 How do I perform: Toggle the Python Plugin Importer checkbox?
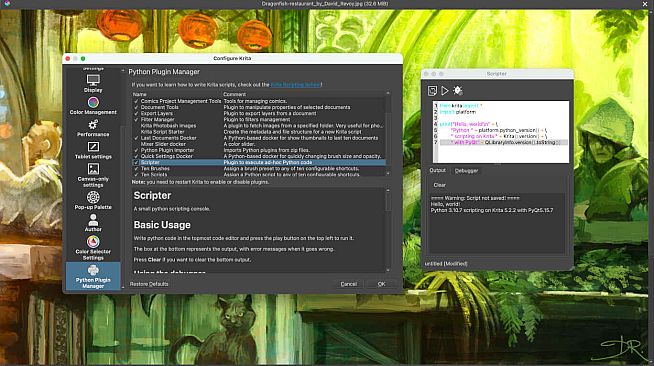[x=136, y=150]
